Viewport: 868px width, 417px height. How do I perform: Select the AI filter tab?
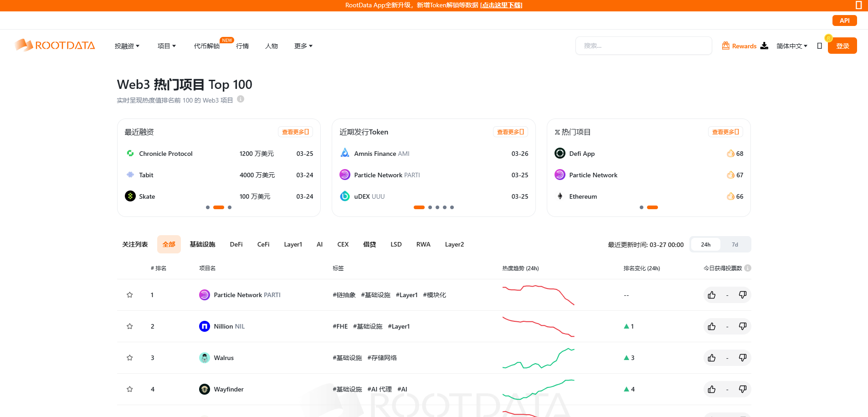tap(319, 244)
